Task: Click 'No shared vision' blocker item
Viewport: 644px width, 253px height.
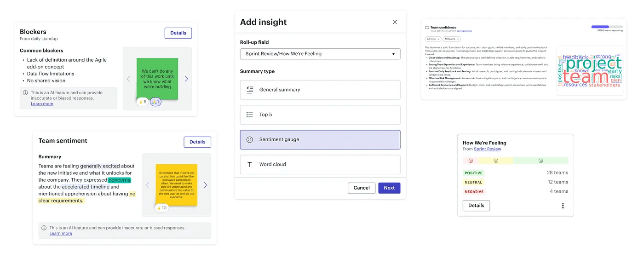Action: coord(46,81)
